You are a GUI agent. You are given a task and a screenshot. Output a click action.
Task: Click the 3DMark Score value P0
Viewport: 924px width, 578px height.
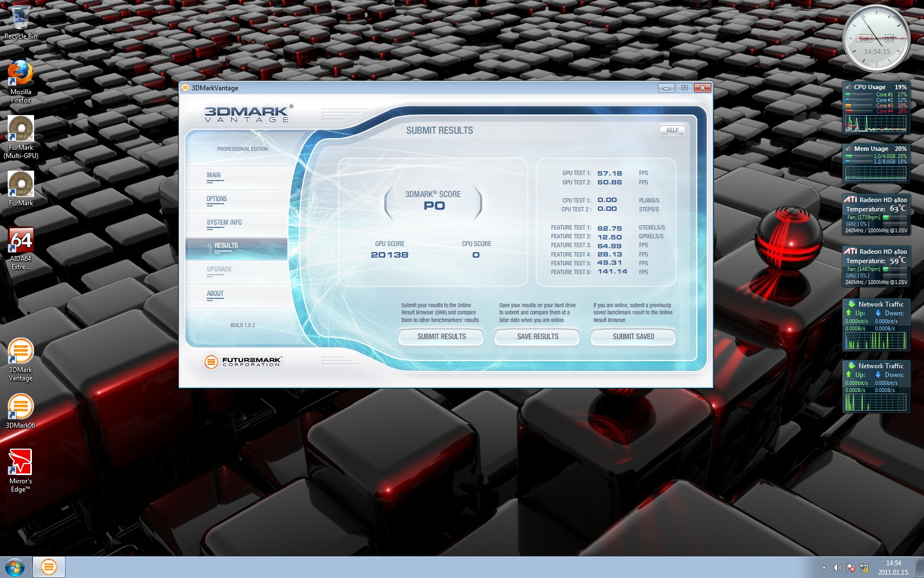(434, 206)
